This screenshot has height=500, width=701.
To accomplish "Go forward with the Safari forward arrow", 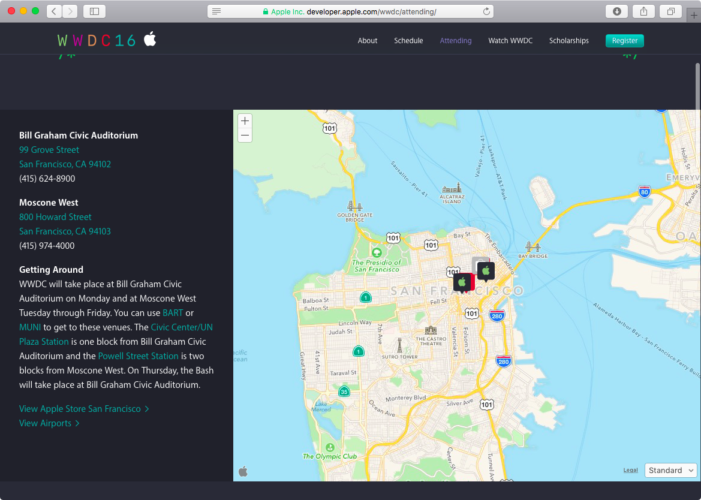I will pyautogui.click(x=69, y=11).
